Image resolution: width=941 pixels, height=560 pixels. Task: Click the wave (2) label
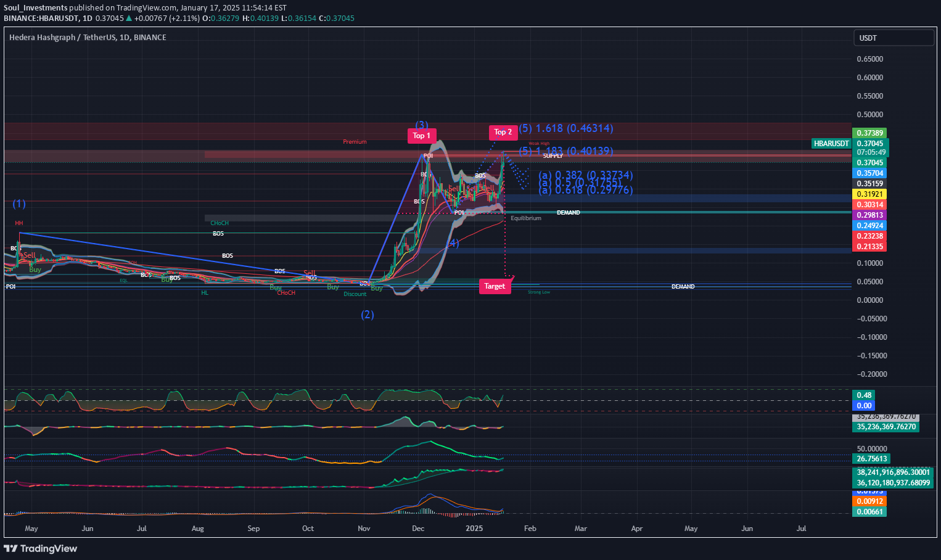tap(368, 315)
